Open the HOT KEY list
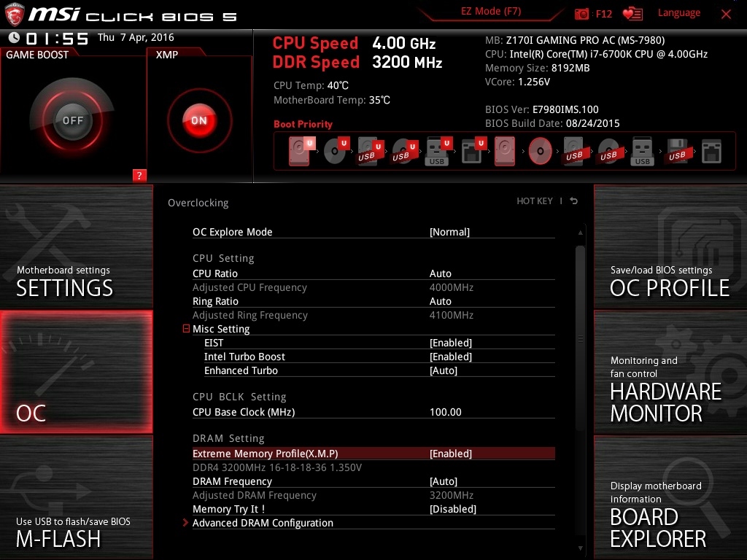 (x=535, y=201)
